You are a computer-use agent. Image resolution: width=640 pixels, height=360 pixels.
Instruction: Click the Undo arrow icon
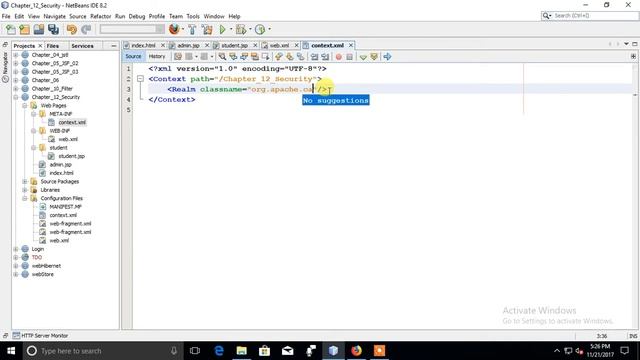click(72, 29)
